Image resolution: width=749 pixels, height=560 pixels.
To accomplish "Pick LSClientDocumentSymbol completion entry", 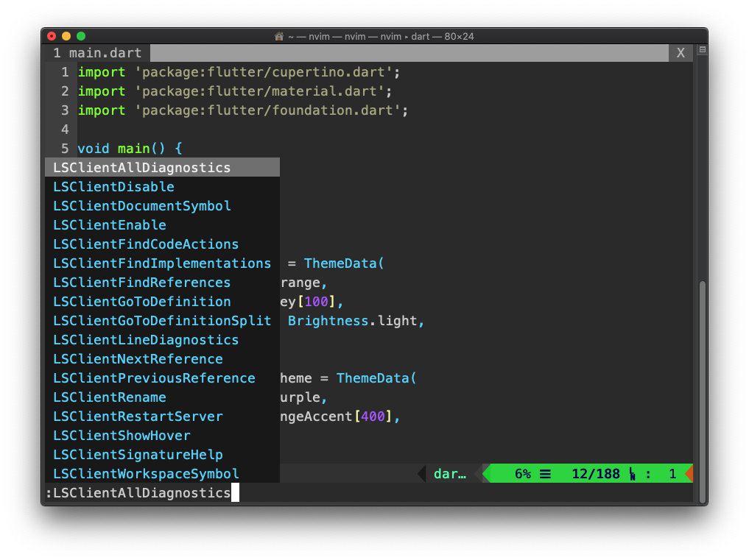I will coord(163,206).
